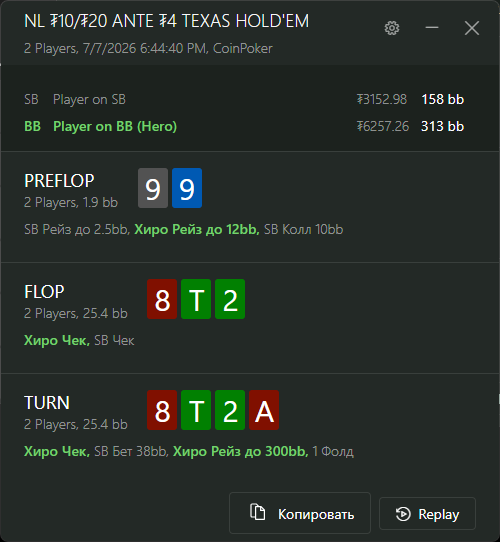Image resolution: width=500 pixels, height=542 pixels.
Task: Open settings via the gear icon
Action: click(x=392, y=28)
